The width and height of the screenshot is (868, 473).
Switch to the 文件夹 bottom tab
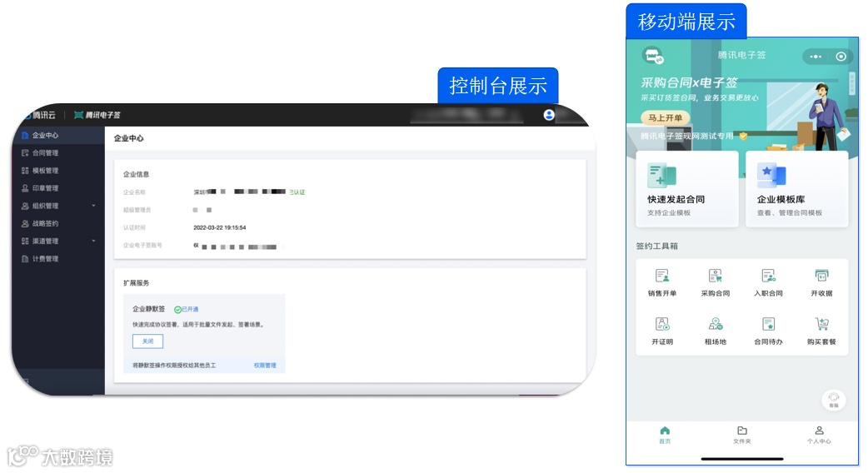coord(741,435)
